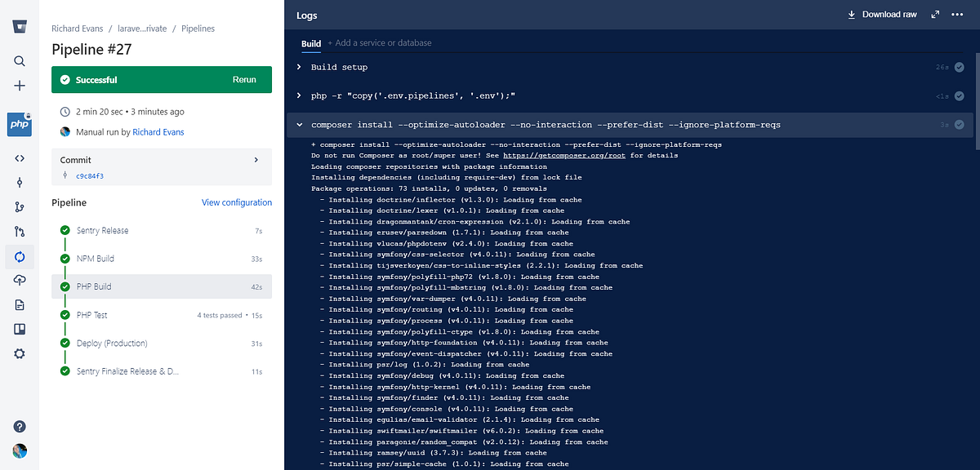This screenshot has width=980, height=470.
Task: Expand logs to fullscreen with the arrows icon
Action: (x=934, y=14)
